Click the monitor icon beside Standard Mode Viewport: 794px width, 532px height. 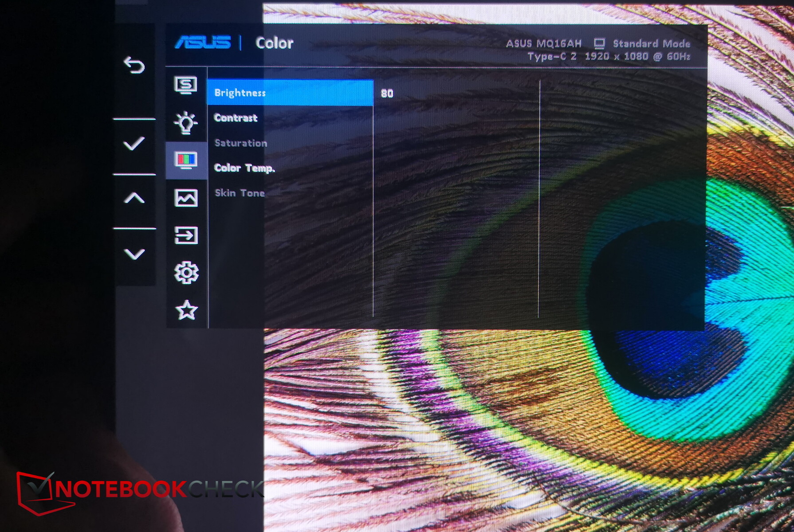tap(599, 43)
